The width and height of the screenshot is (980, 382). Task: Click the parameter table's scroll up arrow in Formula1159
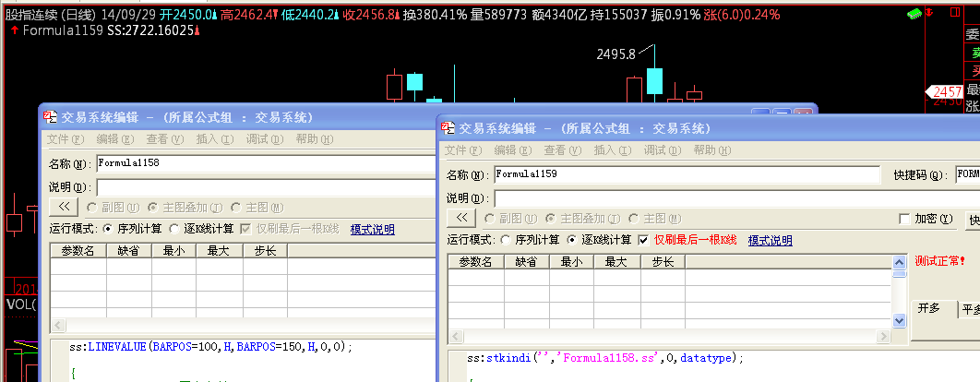(900, 263)
